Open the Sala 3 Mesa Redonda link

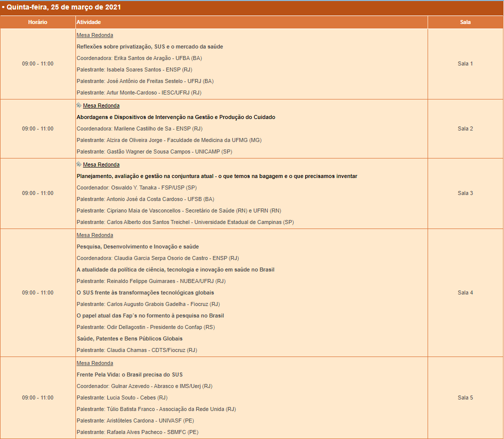[101, 164]
